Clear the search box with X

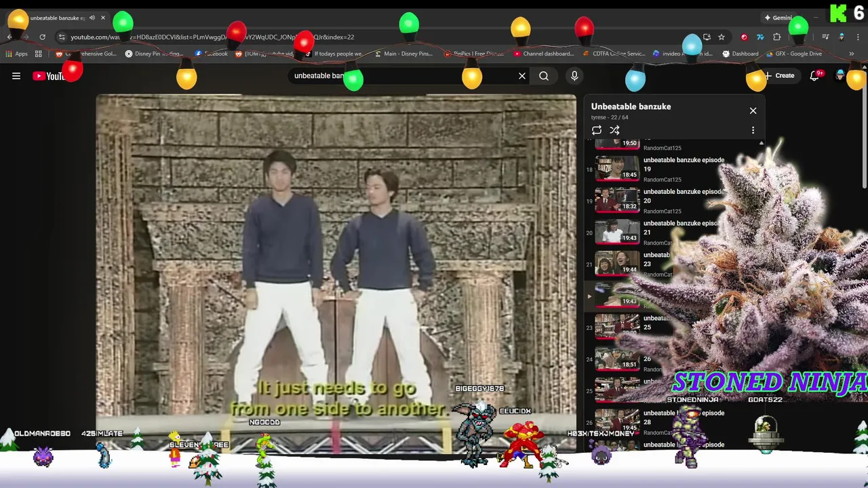pyautogui.click(x=522, y=76)
